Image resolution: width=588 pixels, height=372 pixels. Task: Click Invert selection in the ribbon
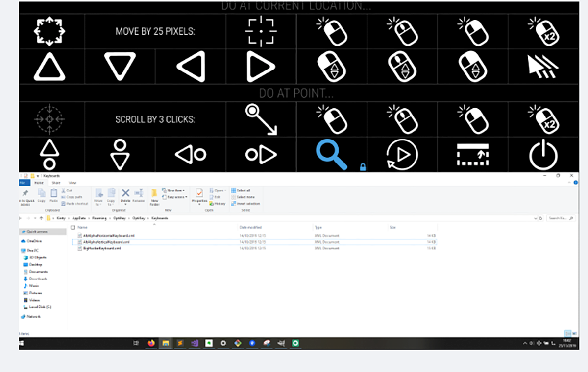click(246, 203)
